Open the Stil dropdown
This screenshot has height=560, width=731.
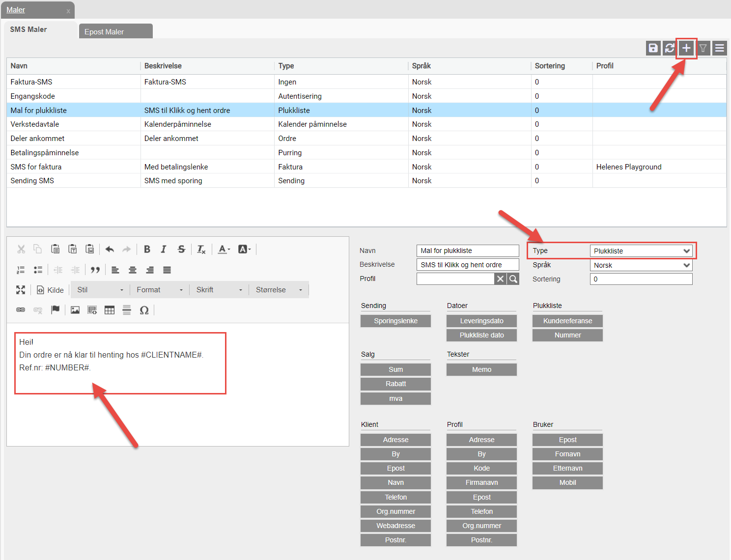100,290
